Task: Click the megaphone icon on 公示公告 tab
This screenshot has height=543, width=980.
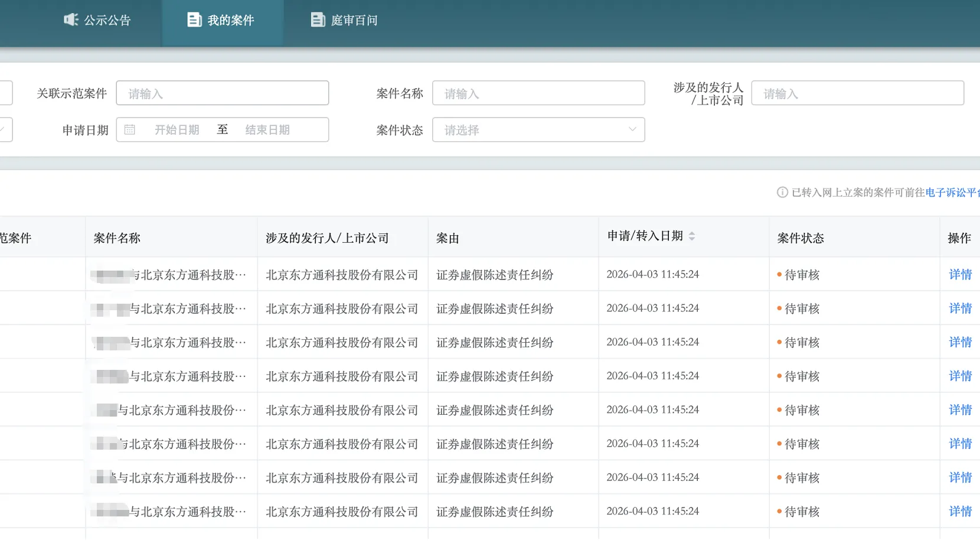Action: 70,19
